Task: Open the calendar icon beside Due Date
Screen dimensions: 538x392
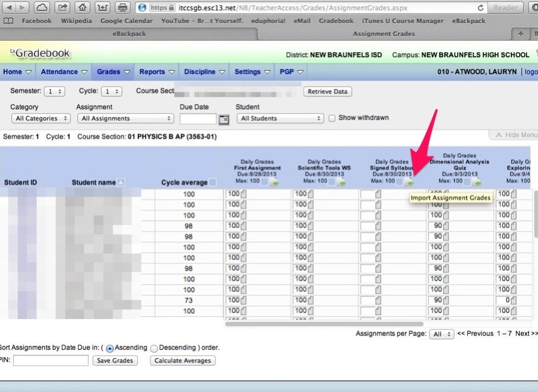Action: [223, 119]
